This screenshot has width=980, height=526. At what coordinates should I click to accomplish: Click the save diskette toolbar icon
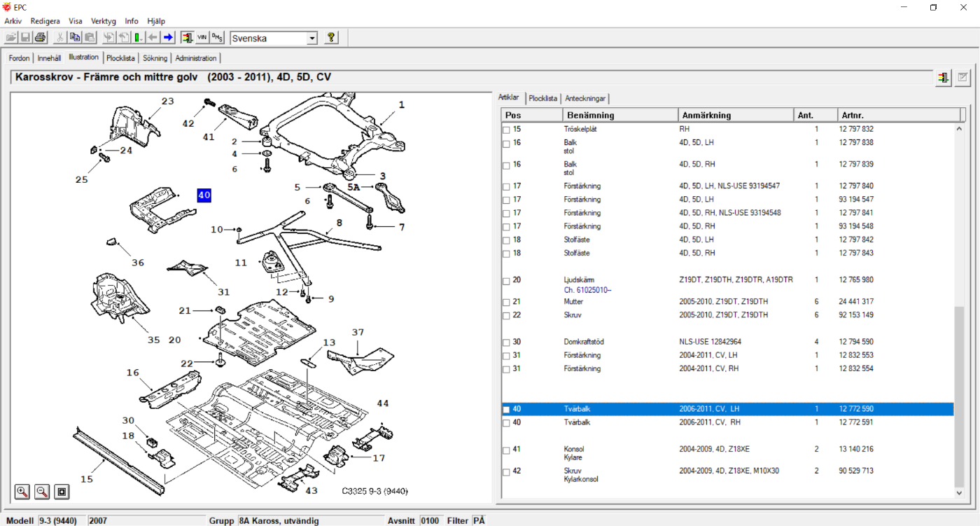(25, 37)
